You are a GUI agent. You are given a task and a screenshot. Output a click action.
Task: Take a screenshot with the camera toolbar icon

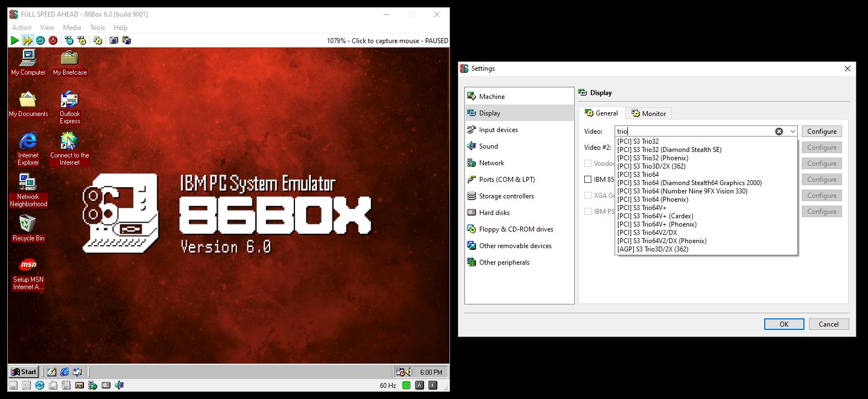[114, 40]
